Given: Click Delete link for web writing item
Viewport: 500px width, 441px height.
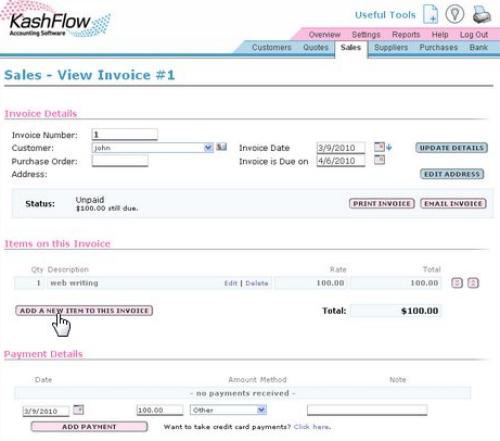Looking at the screenshot, I should [257, 283].
